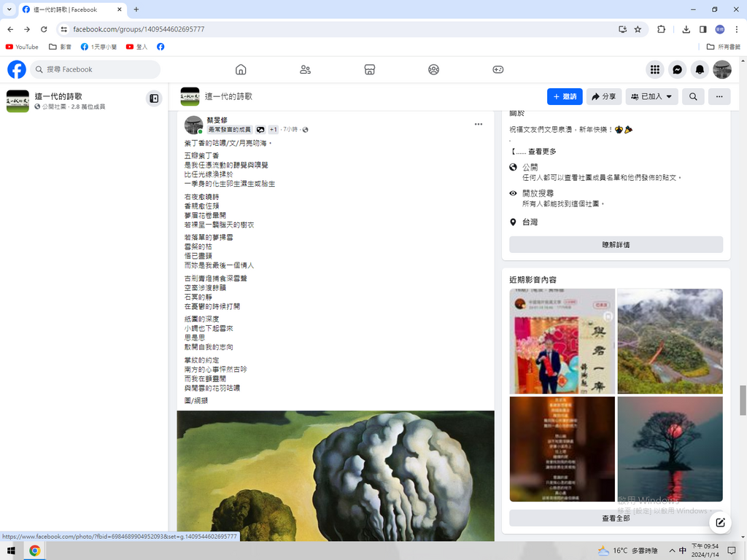The image size is (747, 560).
Task: Click 瞭解詳情 button in About section
Action: pos(616,245)
